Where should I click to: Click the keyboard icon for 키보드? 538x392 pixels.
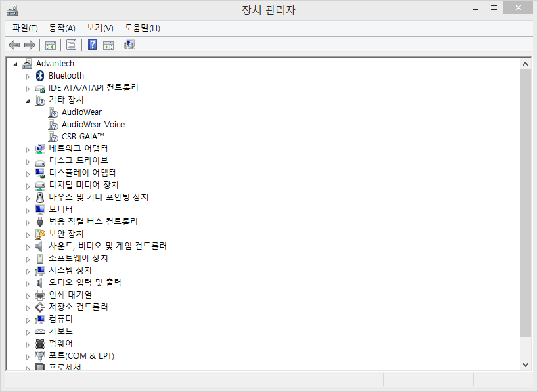pyautogui.click(x=40, y=332)
